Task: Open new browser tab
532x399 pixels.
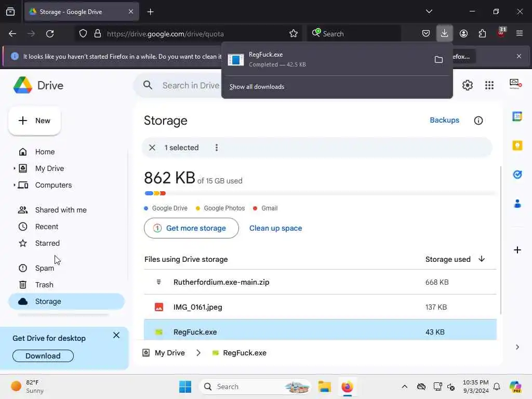Action: pyautogui.click(x=150, y=12)
